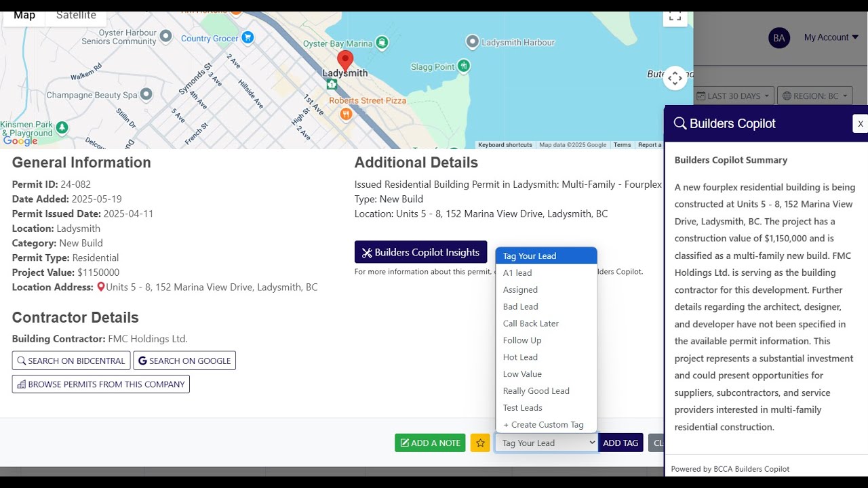Image resolution: width=868 pixels, height=488 pixels.
Task: Click Browse Permits From This Company
Action: [x=101, y=384]
